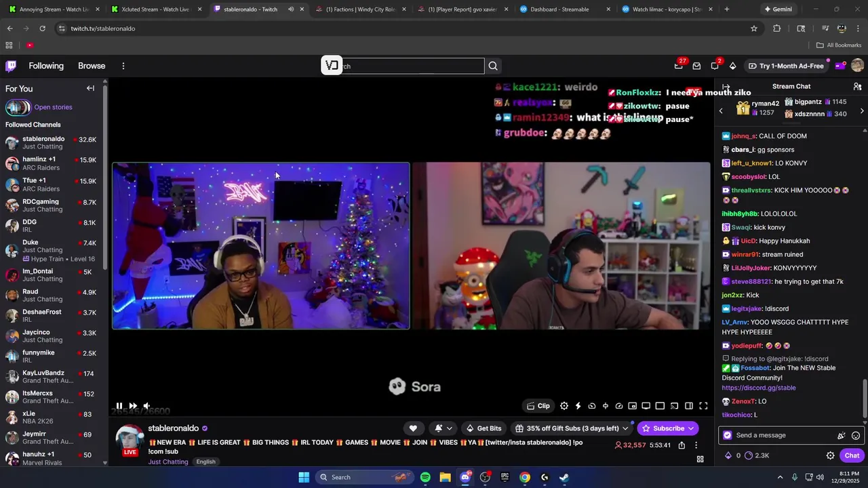Reload the Twitch page
This screenshot has width=868, height=488.
(43, 28)
